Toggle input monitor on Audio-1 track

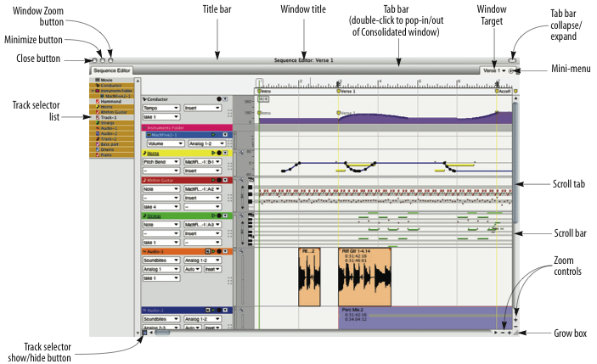coord(207,251)
